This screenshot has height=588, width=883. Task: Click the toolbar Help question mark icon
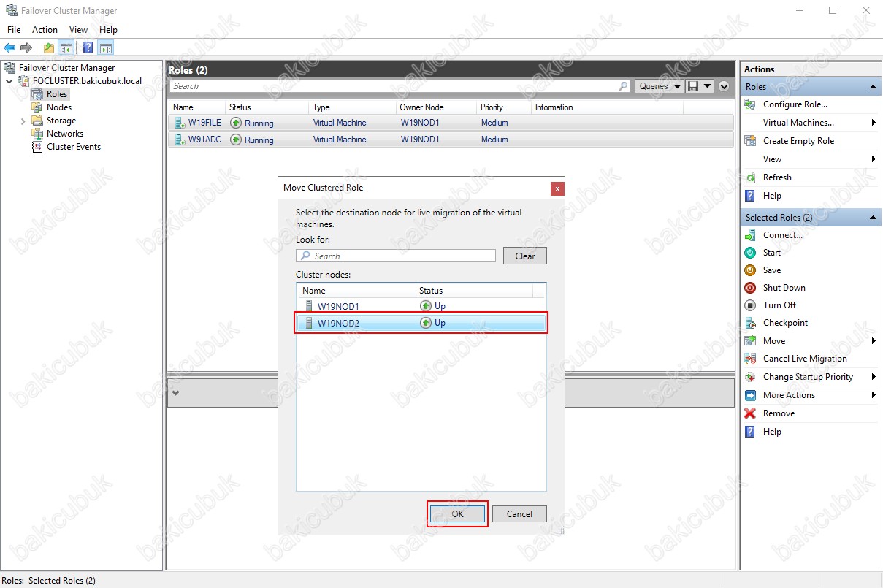tap(88, 48)
